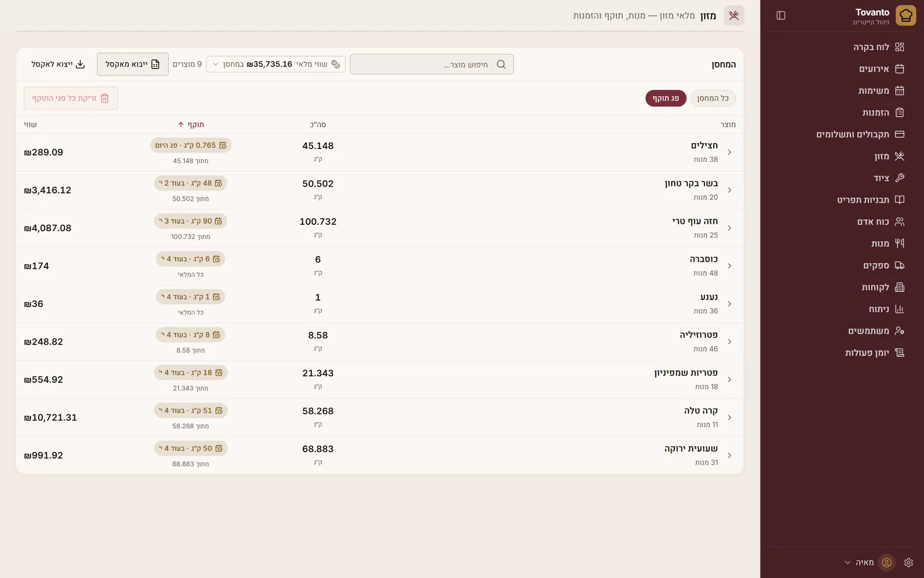Select the כל המחסן filter chip

tap(713, 98)
